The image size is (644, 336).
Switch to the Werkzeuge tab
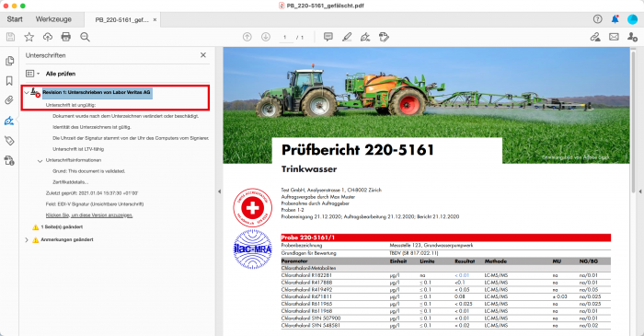(53, 19)
